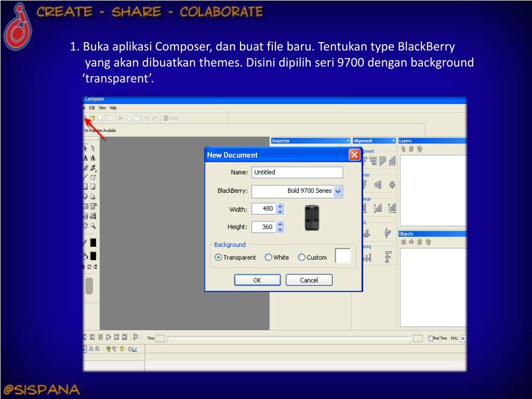Click the stroke color black swatch
The height and width of the screenshot is (399, 532).
point(93,243)
